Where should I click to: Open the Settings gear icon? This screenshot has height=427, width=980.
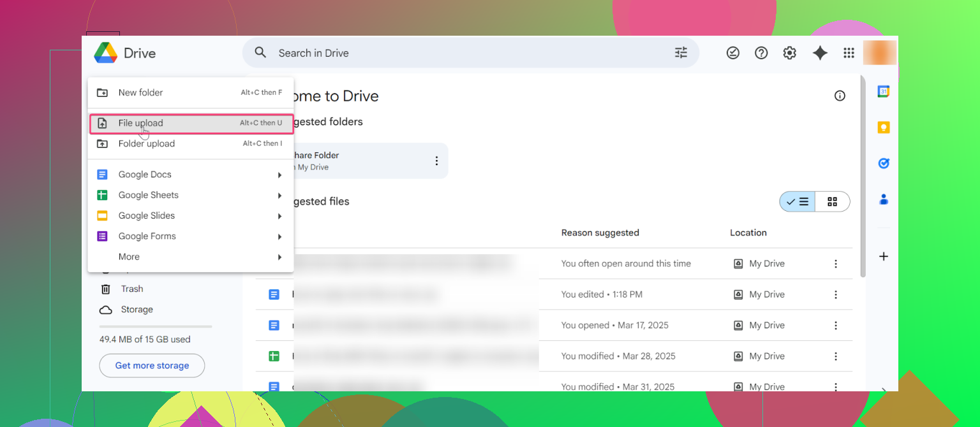tap(790, 53)
